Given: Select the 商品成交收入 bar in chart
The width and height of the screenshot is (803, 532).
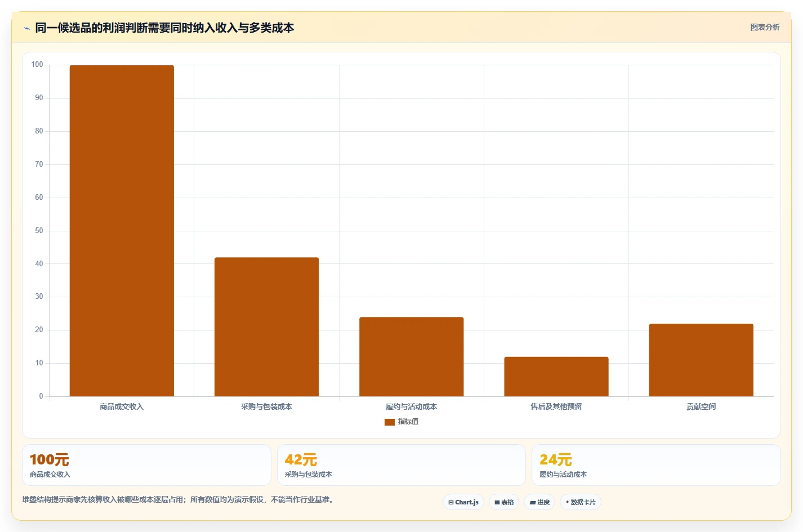Looking at the screenshot, I should (122, 231).
